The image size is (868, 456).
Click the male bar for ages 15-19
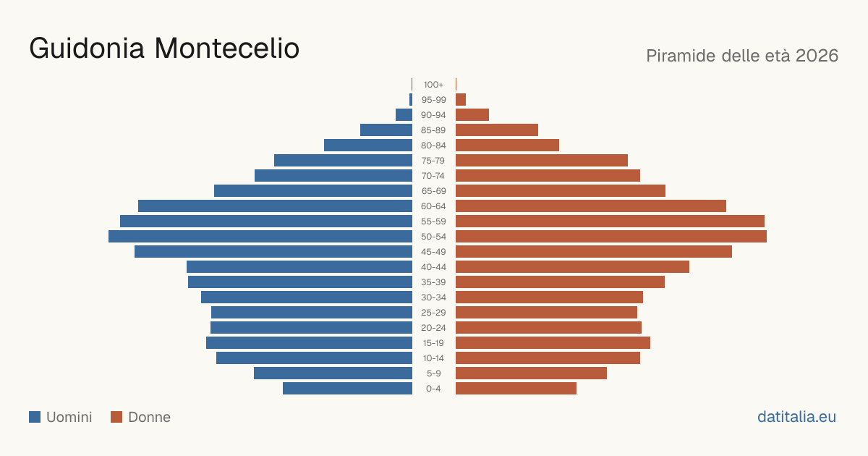(309, 343)
